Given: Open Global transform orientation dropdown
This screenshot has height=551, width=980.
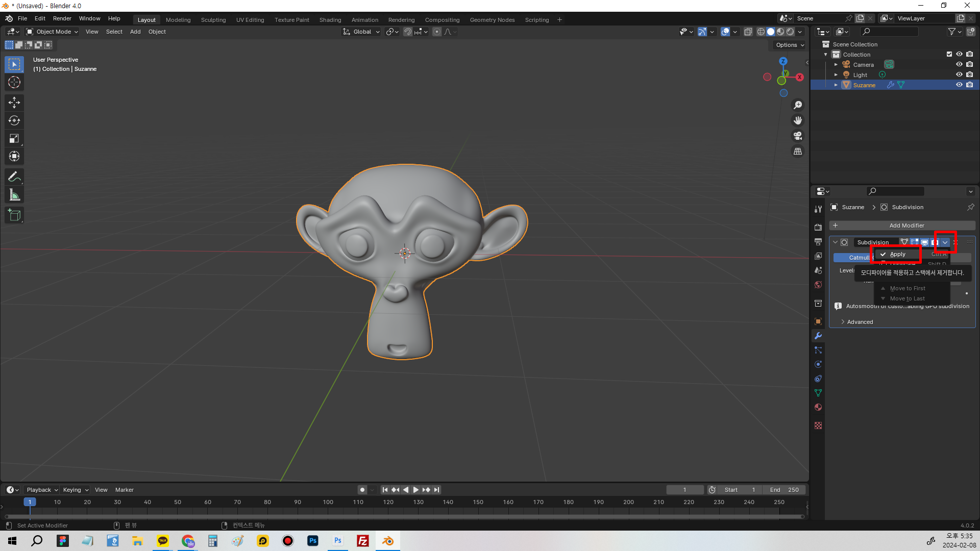Looking at the screenshot, I should (361, 32).
